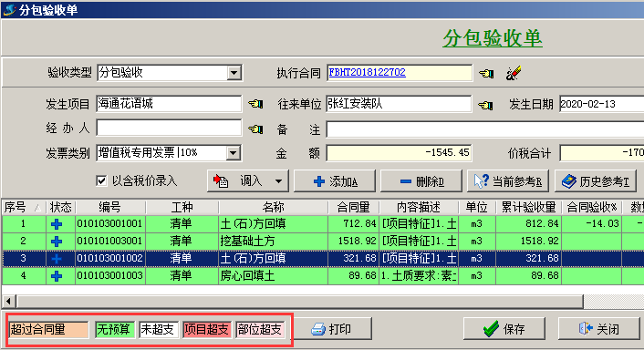The width and height of the screenshot is (644, 350).
Task: Click the app icon in the title bar
Action: click(9, 10)
